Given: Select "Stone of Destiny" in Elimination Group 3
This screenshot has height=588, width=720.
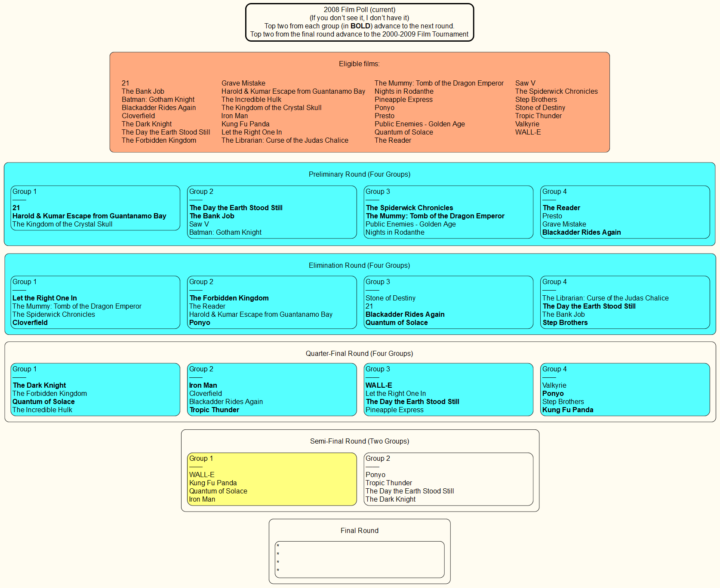Looking at the screenshot, I should tap(390, 298).
